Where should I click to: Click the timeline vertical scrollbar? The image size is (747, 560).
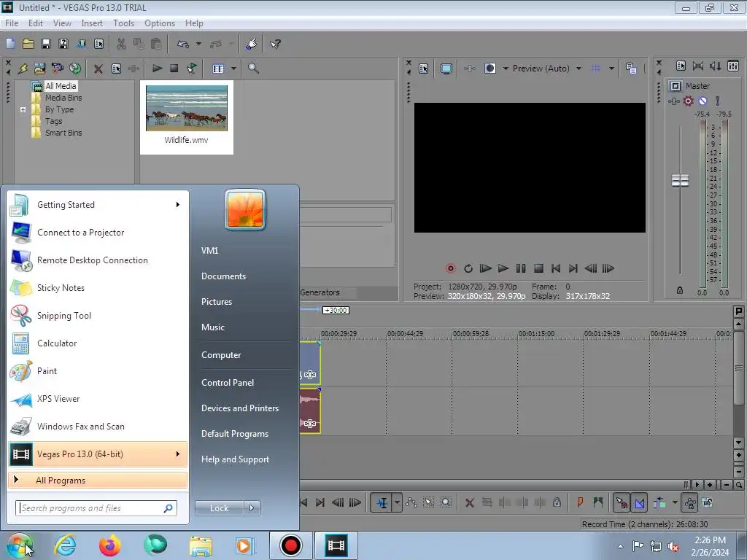pyautogui.click(x=738, y=367)
